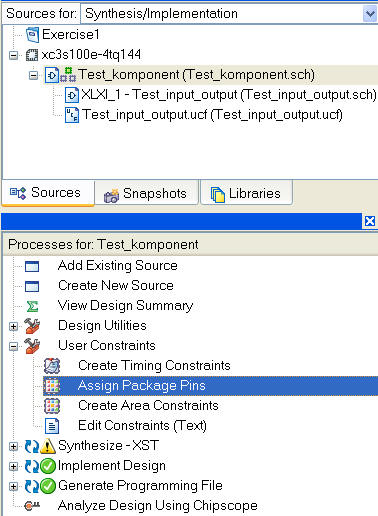
Task: Select XLXI_1 - Test_input_output schematic item
Action: 221,95
